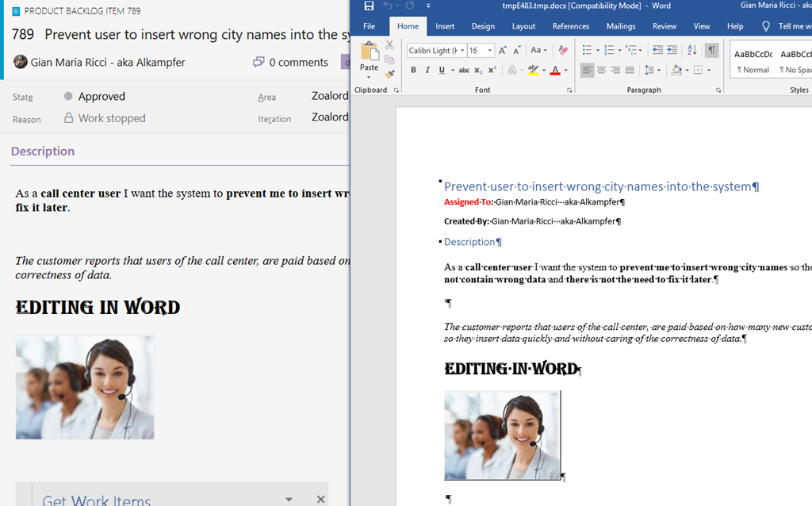Click the Strikethrough formatting icon
The height and width of the screenshot is (506, 812).
pos(464,70)
